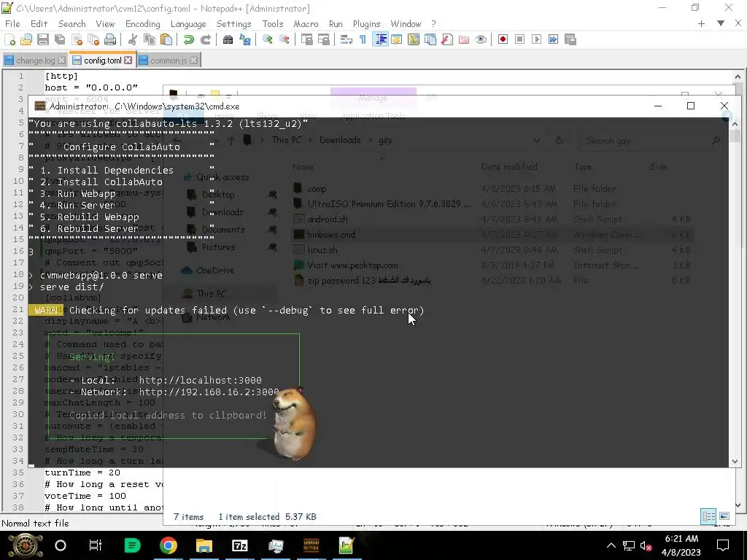Click line 35 text 'turnTime = 20'

(82, 472)
